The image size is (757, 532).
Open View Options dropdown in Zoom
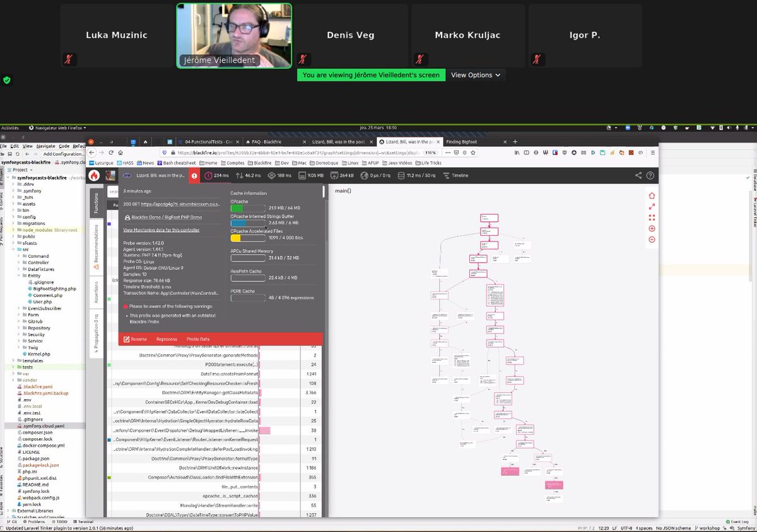click(476, 75)
